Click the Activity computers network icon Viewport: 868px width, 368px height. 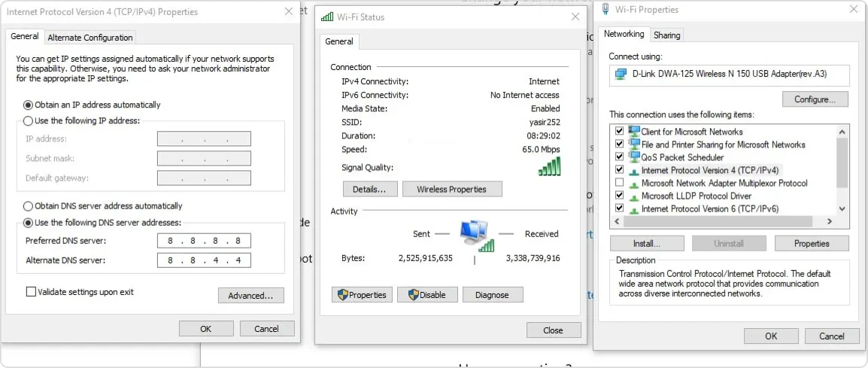pyautogui.click(x=476, y=236)
